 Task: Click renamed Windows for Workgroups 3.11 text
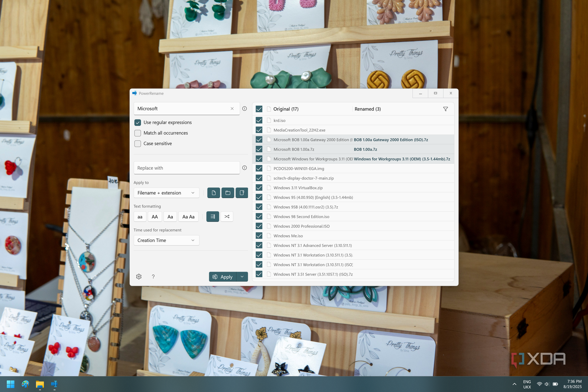402,159
